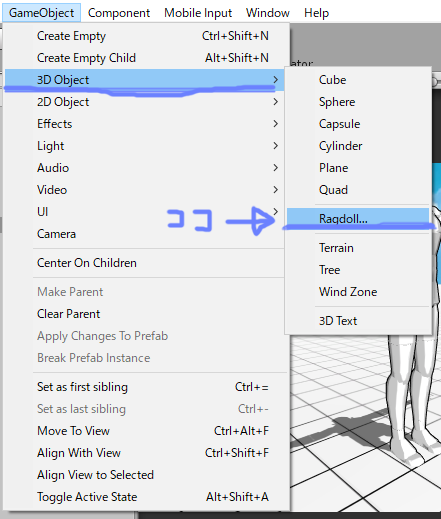The image size is (441, 519).
Task: Add a Terrain object
Action: coord(358,248)
